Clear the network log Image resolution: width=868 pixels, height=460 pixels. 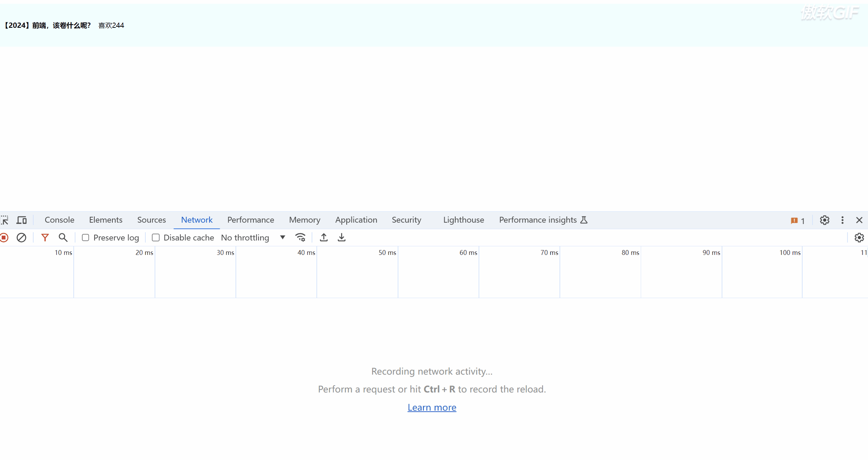pyautogui.click(x=21, y=238)
